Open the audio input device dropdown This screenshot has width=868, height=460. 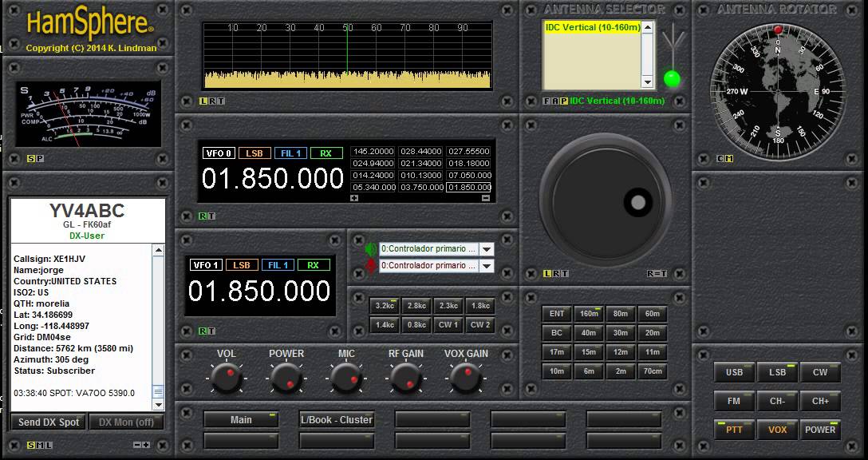487,266
